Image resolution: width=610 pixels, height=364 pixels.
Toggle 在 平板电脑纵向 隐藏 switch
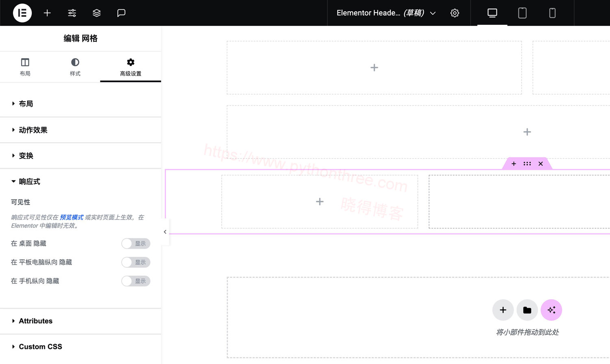(136, 262)
